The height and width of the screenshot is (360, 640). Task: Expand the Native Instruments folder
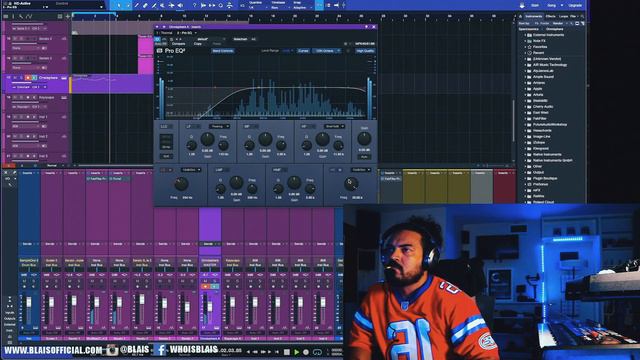tap(525, 155)
